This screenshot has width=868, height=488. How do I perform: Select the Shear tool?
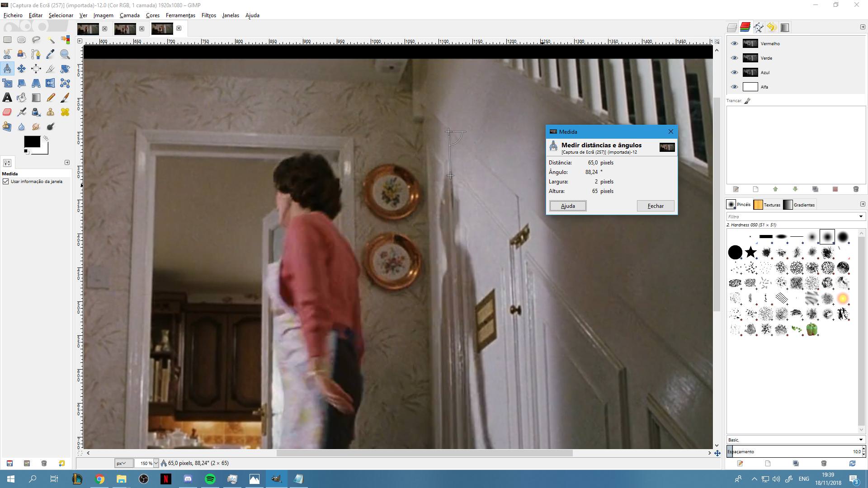(x=22, y=83)
